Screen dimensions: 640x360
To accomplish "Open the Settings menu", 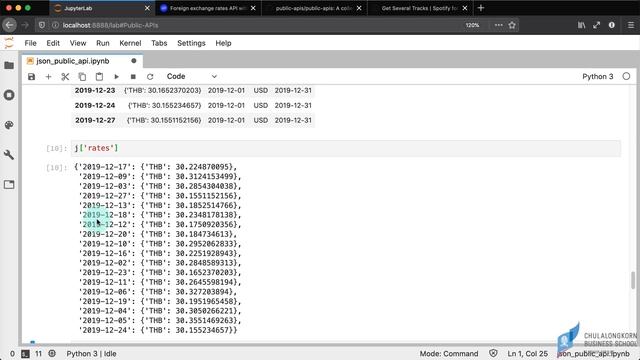I will (191, 43).
